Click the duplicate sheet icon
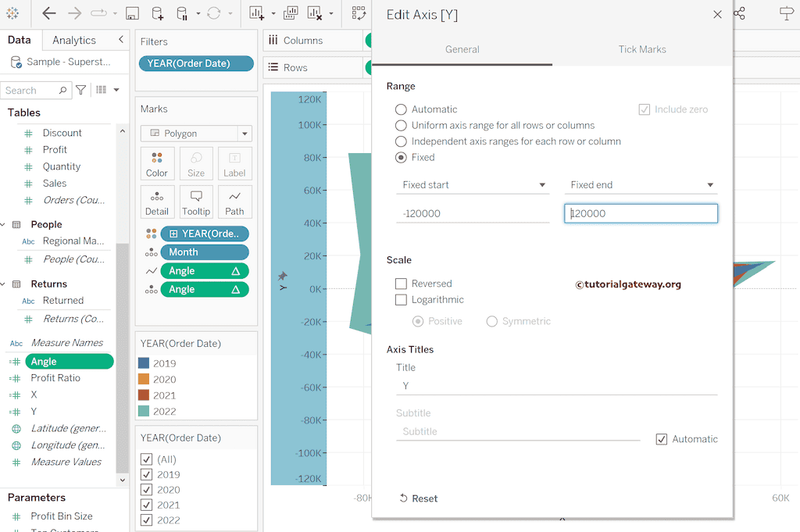This screenshot has width=800, height=532. point(291,13)
